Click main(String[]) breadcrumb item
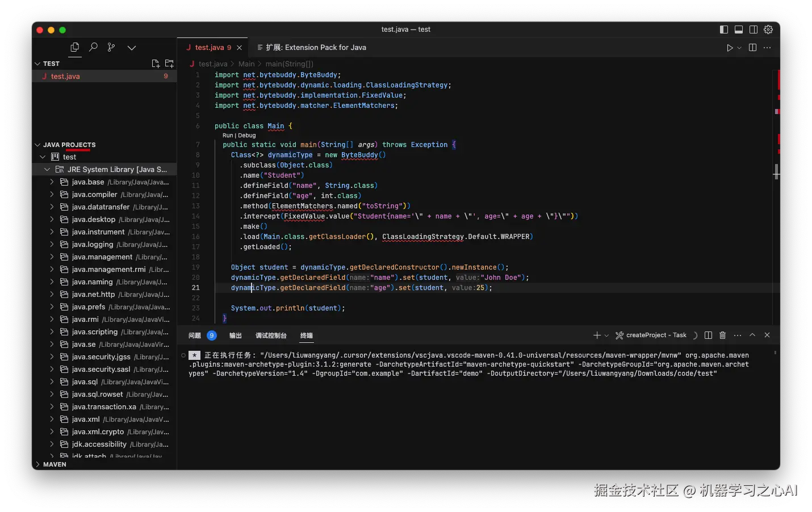The width and height of the screenshot is (812, 512). click(x=289, y=64)
